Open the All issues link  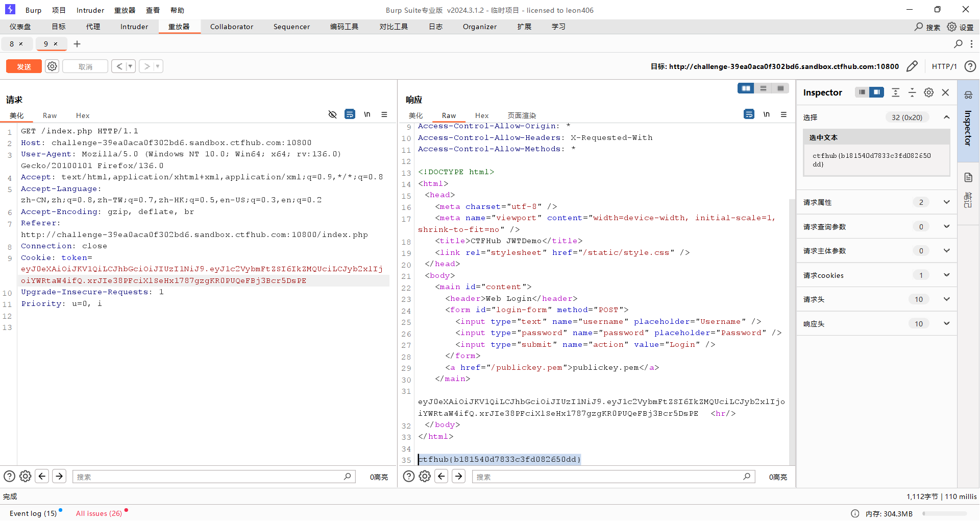(99, 513)
